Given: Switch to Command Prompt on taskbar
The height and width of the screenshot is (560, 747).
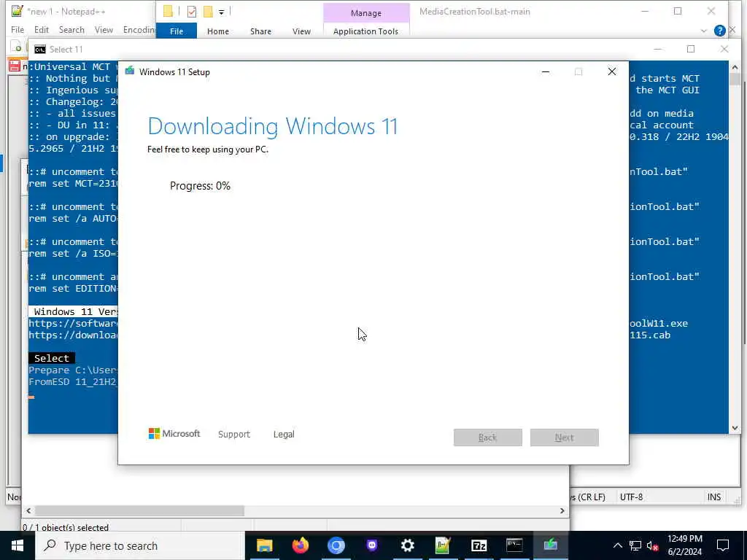Looking at the screenshot, I should 514,545.
